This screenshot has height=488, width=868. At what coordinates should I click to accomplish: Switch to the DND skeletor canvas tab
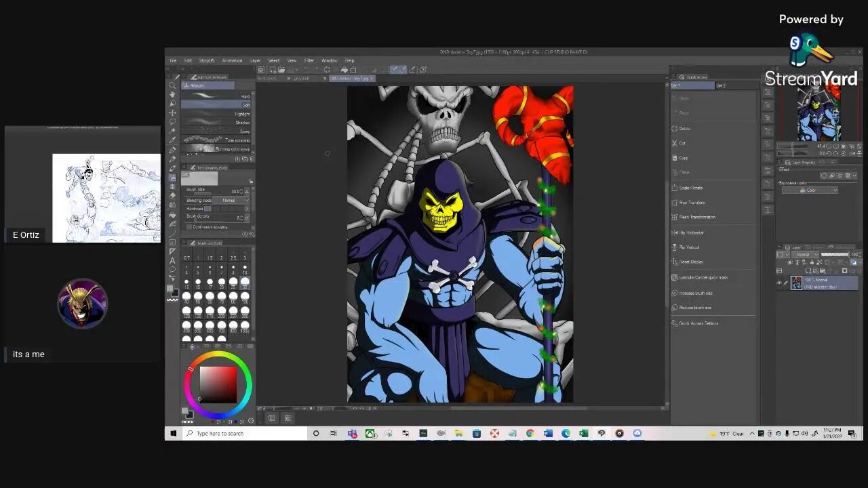351,78
